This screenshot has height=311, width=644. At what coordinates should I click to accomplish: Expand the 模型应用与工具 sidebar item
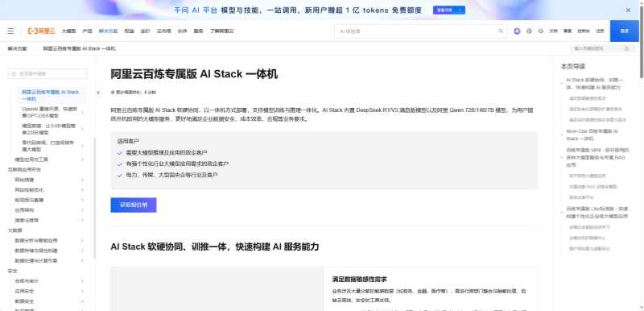point(83,160)
